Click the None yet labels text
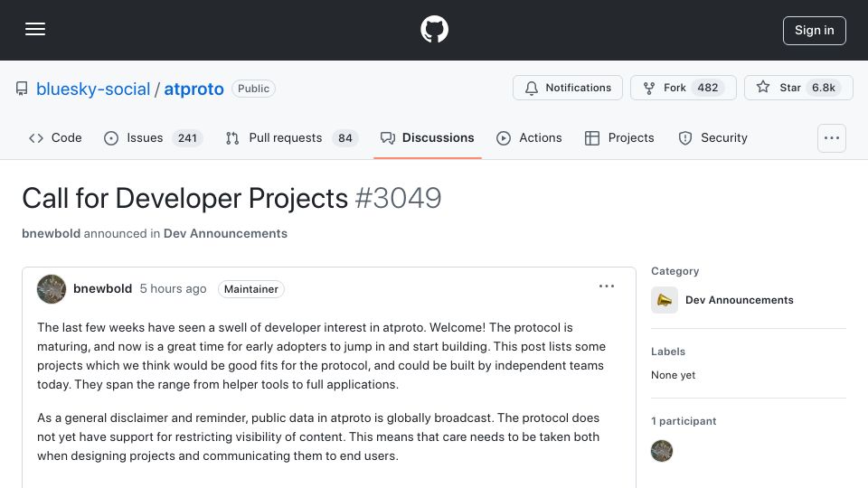Screen dimensions: 868x488 tap(673, 375)
